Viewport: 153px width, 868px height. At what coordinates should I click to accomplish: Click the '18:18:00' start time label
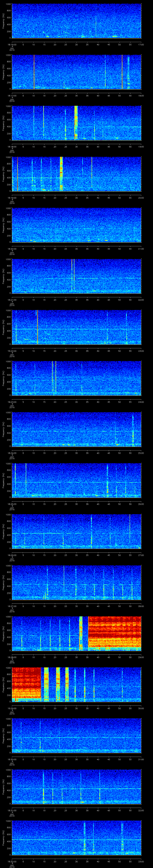pyautogui.click(x=12, y=147)
